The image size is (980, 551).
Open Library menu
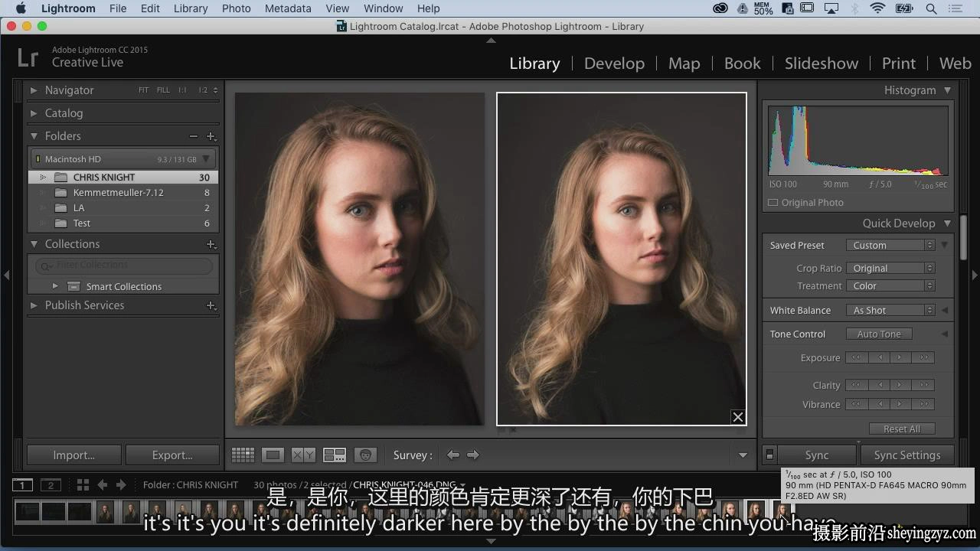pyautogui.click(x=191, y=8)
